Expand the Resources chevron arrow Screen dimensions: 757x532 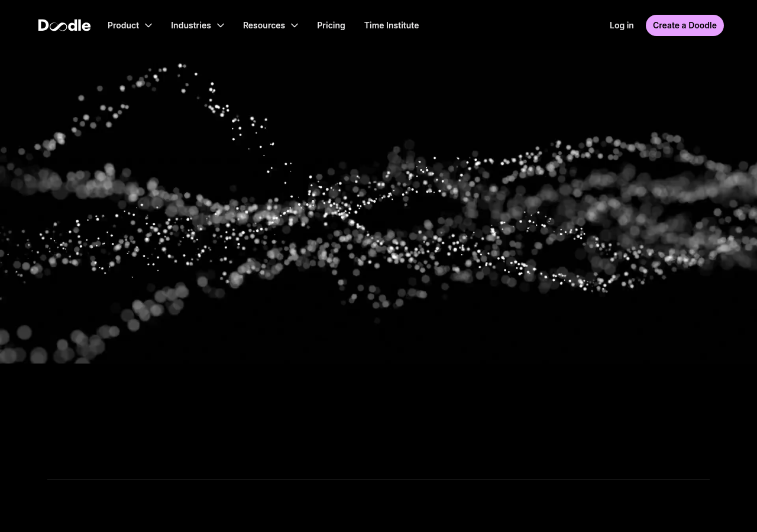click(295, 25)
